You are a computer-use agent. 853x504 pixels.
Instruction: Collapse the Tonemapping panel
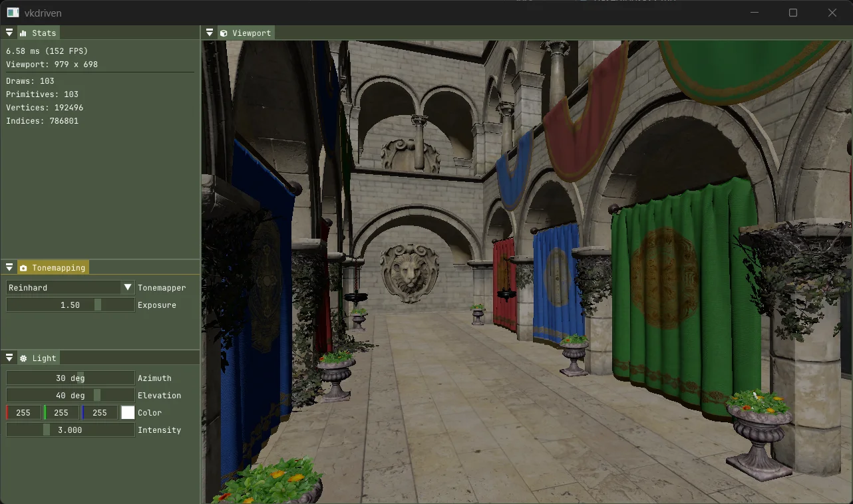tap(9, 267)
